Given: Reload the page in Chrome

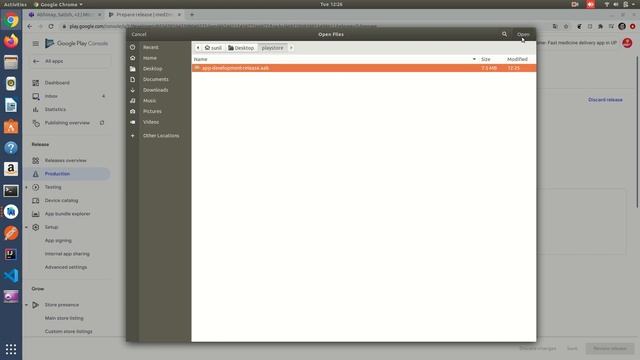Looking at the screenshot, I should coord(51,26).
